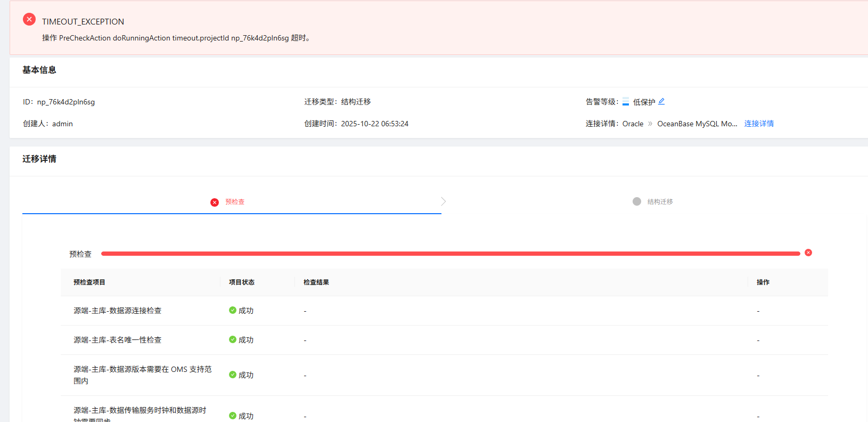
Task: Switch to the 结构迁移 step tab
Action: click(660, 202)
